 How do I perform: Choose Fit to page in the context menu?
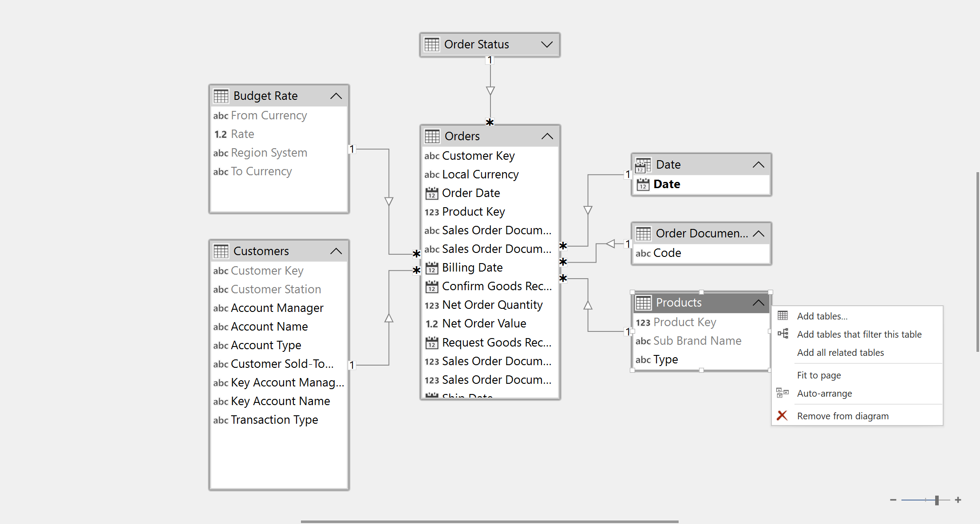819,375
